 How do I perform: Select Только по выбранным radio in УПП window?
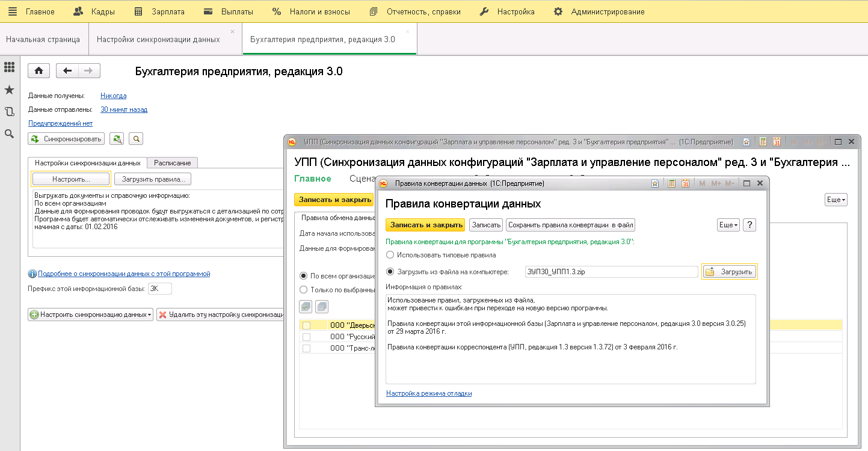304,290
